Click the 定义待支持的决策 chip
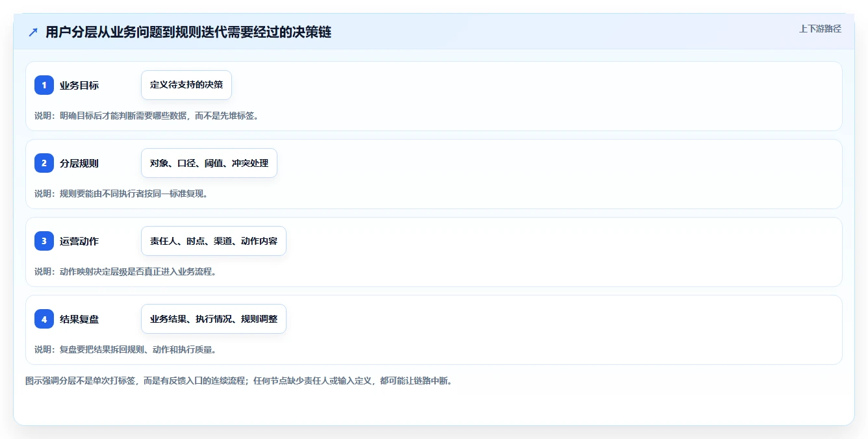868x439 pixels. pyautogui.click(x=186, y=85)
